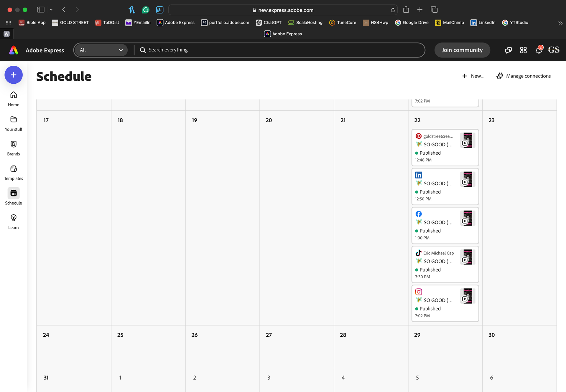
Task: Click Join community button
Action: click(x=462, y=50)
